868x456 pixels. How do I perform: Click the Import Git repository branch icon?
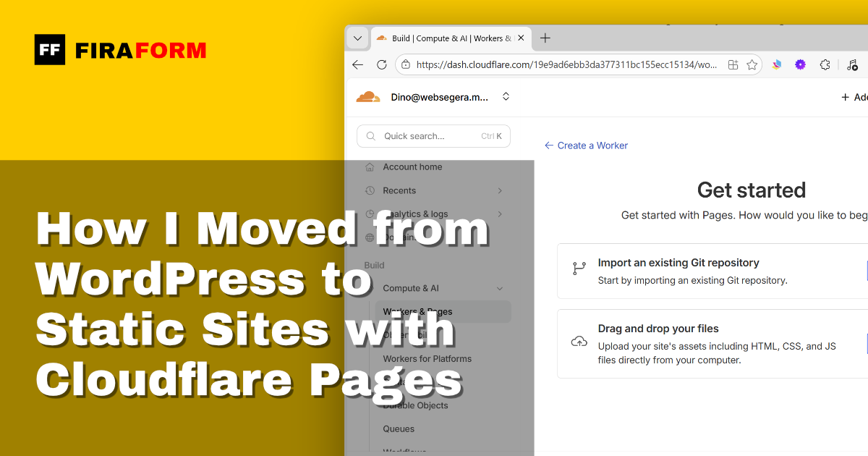click(x=579, y=269)
